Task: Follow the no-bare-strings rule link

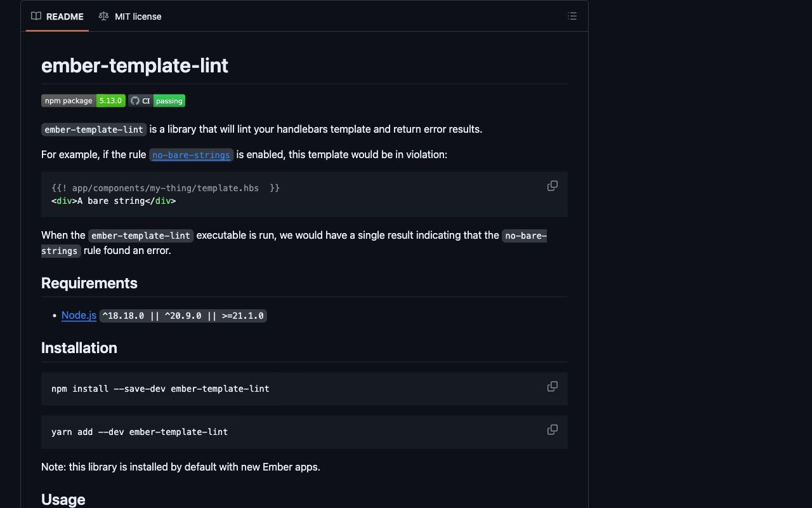Action: click(x=191, y=155)
